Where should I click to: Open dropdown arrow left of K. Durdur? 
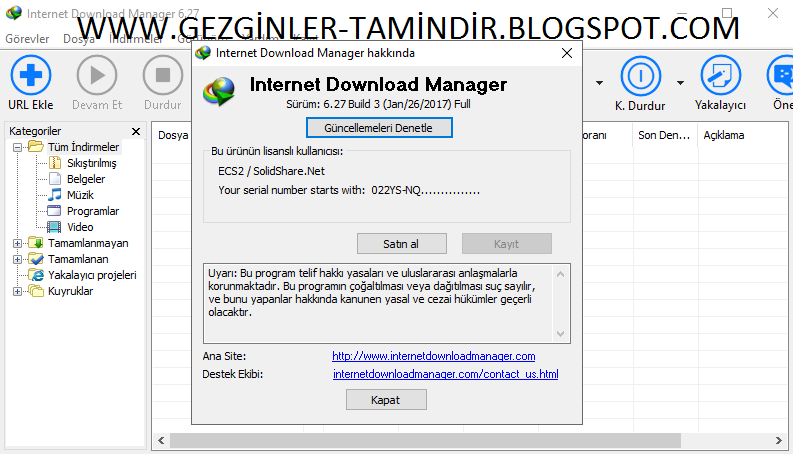point(599,83)
